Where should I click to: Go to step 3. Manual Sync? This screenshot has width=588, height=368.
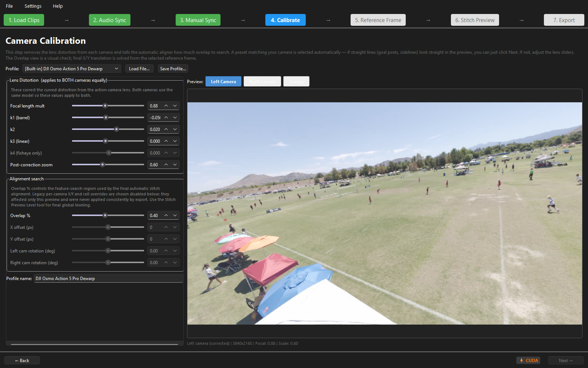pyautogui.click(x=198, y=20)
